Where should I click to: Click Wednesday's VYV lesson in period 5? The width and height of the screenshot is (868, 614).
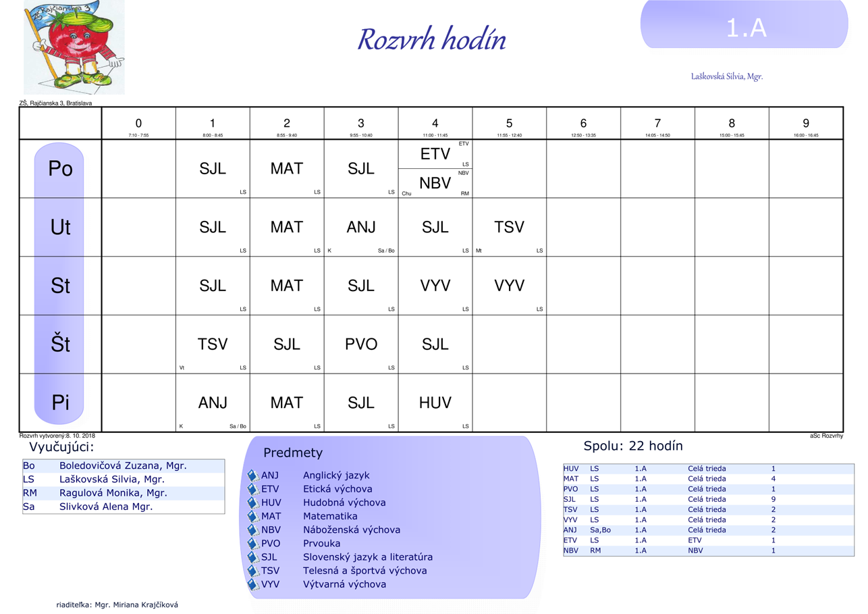[x=510, y=286]
